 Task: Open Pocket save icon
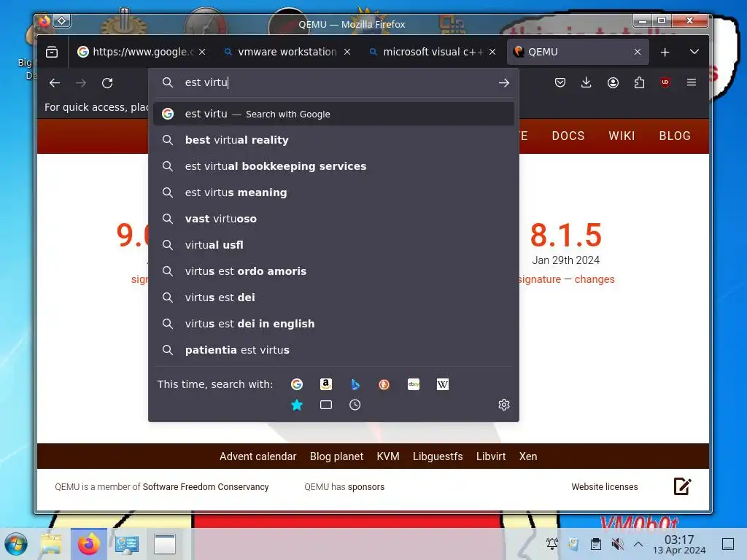point(560,82)
